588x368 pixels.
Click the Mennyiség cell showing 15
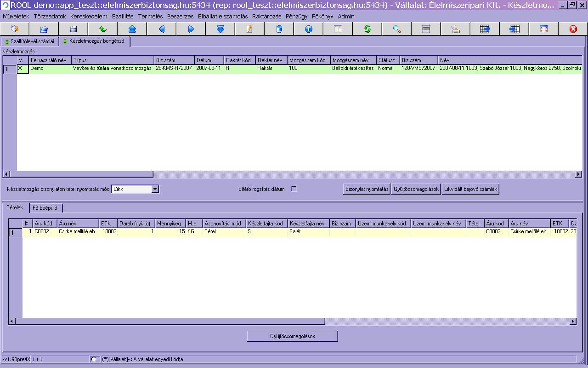(x=170, y=232)
